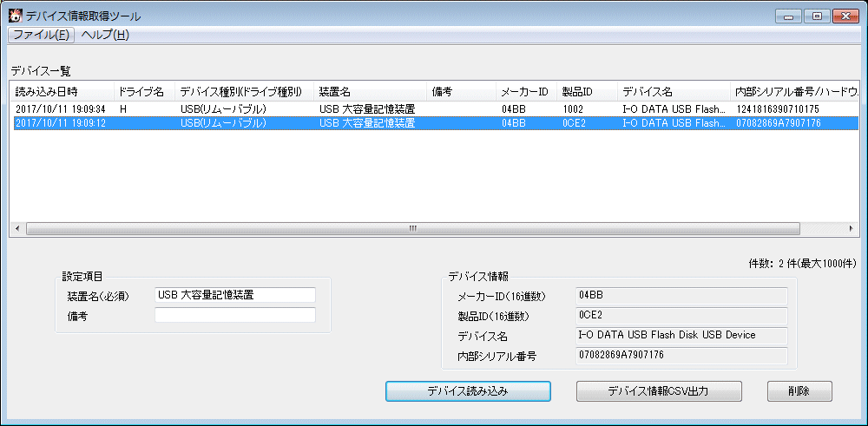Viewport: 868px width, 426px height.
Task: Open the ファイル(F) menu
Action: 41,35
